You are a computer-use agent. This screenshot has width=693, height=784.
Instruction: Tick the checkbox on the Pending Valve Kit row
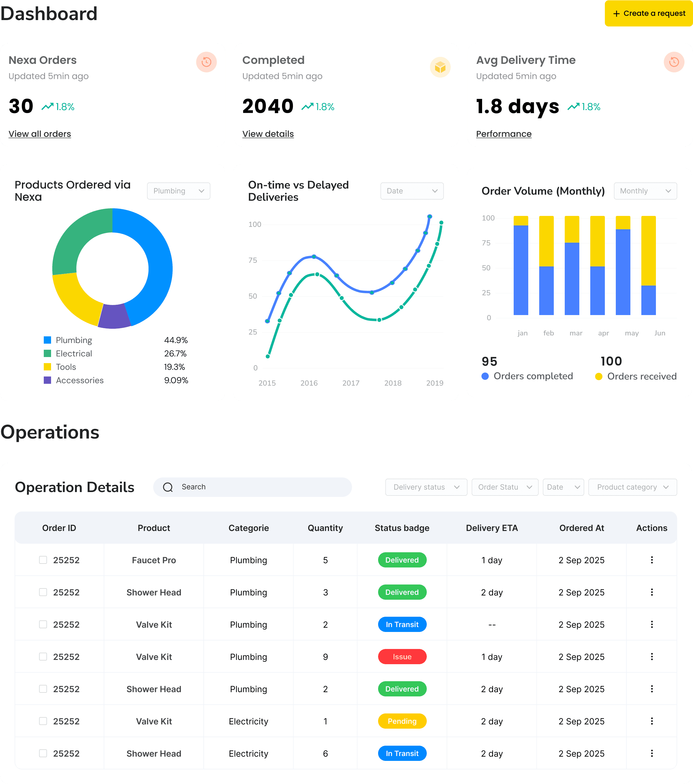[x=43, y=721]
